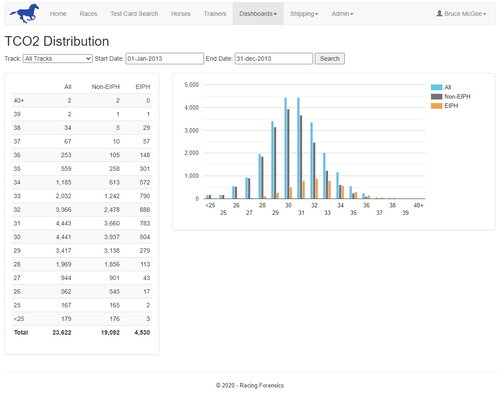Click the orange EIPH bar at 33

point(329,190)
